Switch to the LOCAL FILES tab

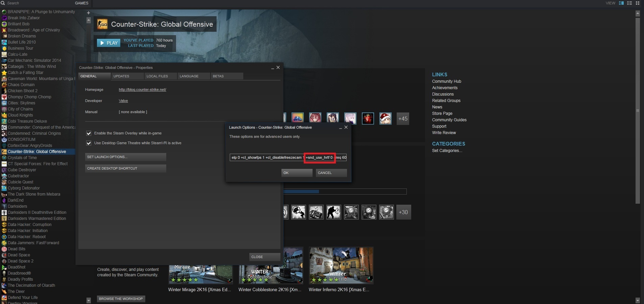pos(161,76)
